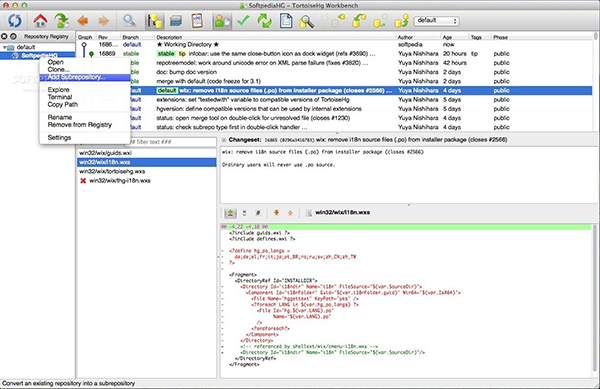Toggle the revision graph view icon

pos(154,21)
